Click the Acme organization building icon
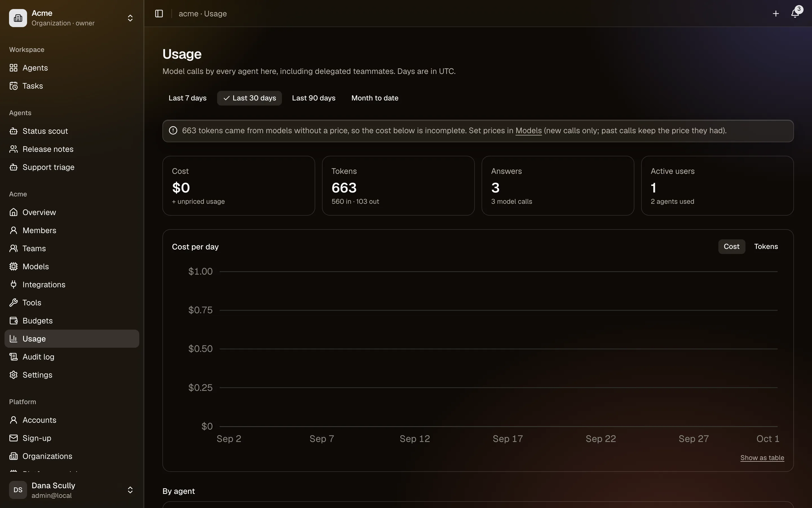 18,18
